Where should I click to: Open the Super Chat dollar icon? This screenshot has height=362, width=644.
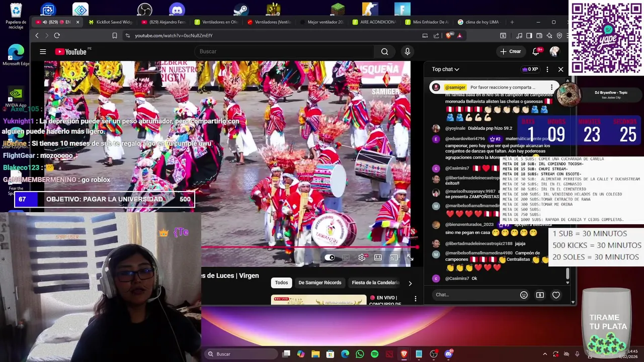point(540,295)
